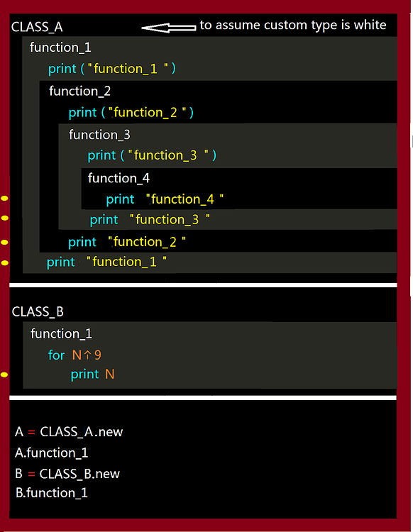Click yellow marker dot beside print N
The image size is (413, 532).
pos(4,375)
